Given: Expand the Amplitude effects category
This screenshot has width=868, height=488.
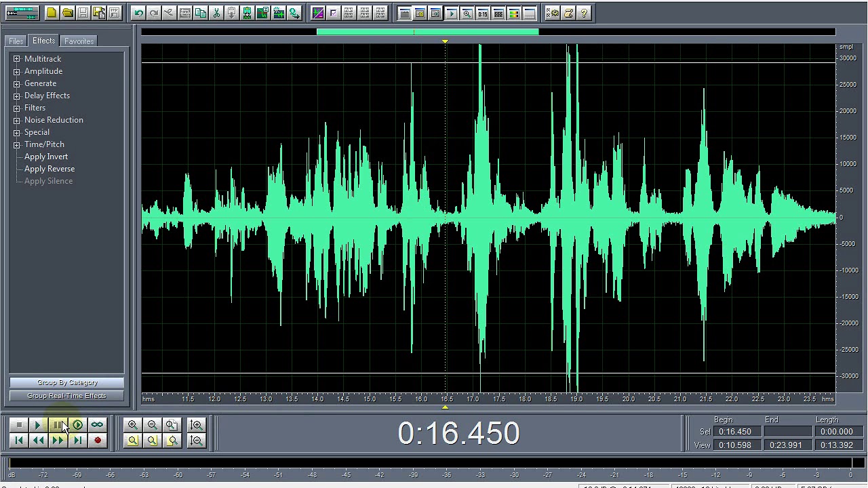Looking at the screenshot, I should [x=16, y=71].
